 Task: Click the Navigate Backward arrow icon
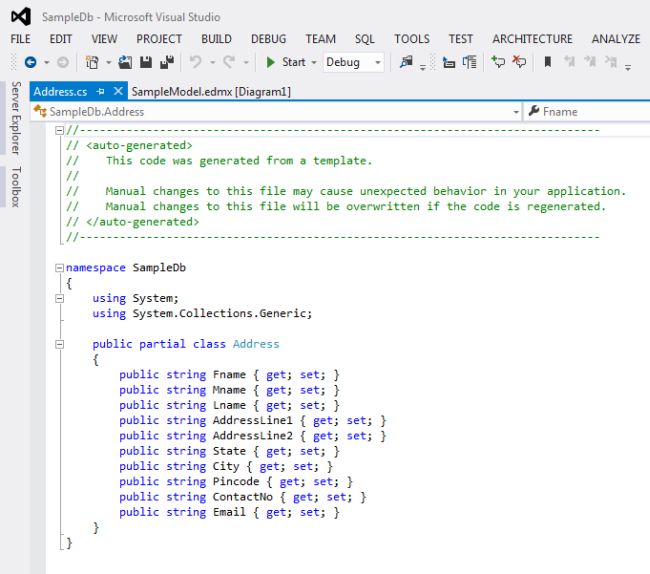tap(30, 62)
